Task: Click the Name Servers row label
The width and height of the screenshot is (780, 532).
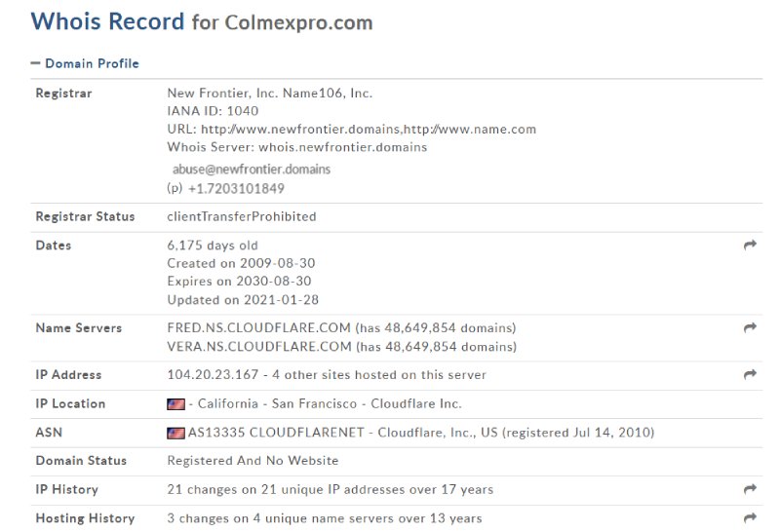Action: (x=79, y=328)
